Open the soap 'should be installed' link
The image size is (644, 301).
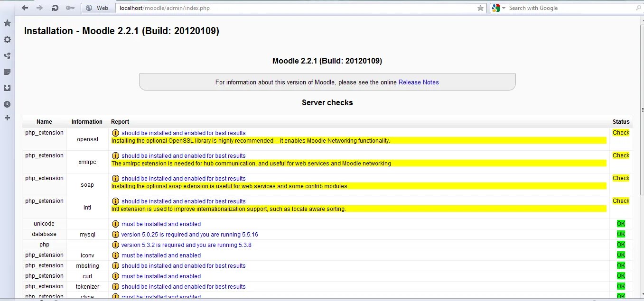(x=184, y=179)
